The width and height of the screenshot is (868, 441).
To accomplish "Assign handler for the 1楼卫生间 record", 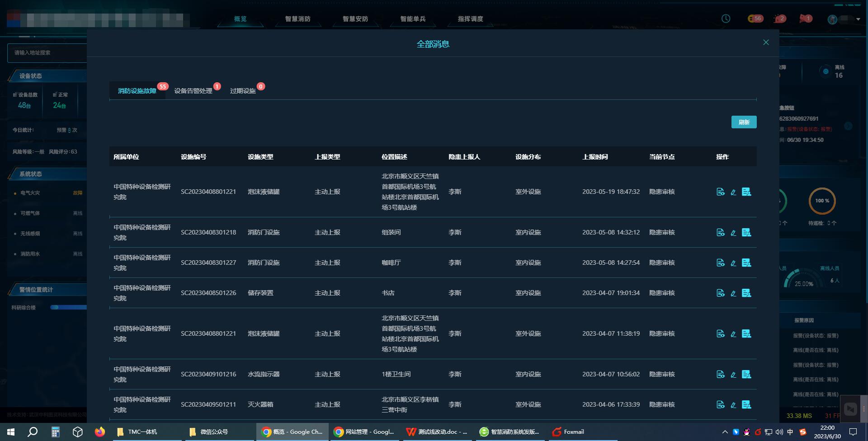I will pyautogui.click(x=746, y=375).
